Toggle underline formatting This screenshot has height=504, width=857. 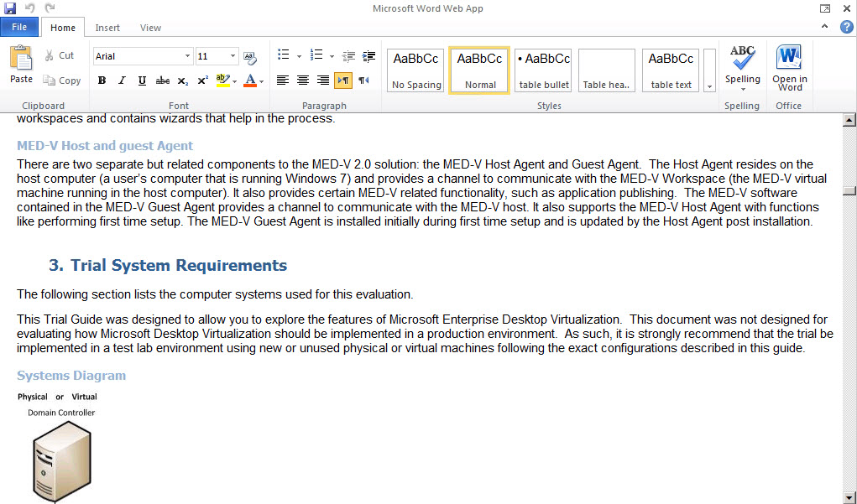tap(142, 81)
